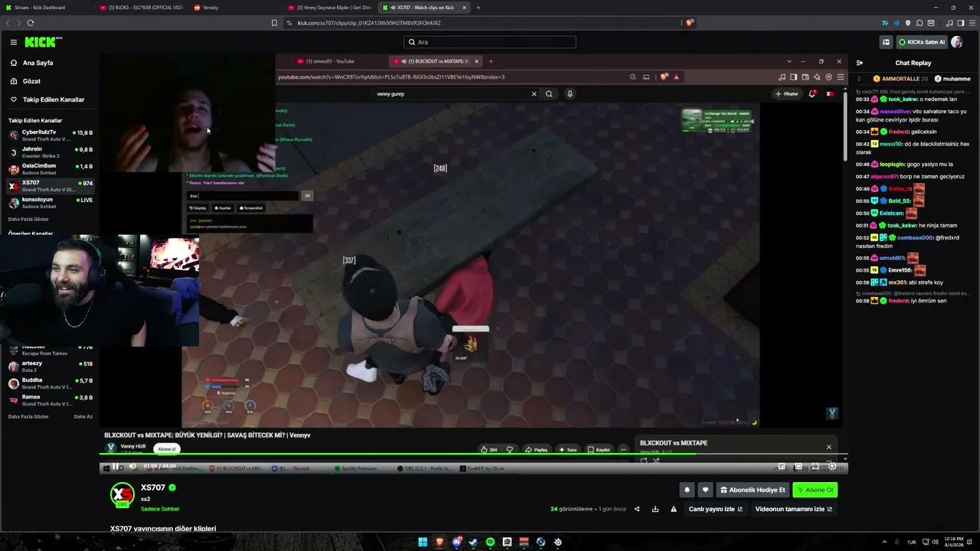Open a new browser tab

[479, 8]
